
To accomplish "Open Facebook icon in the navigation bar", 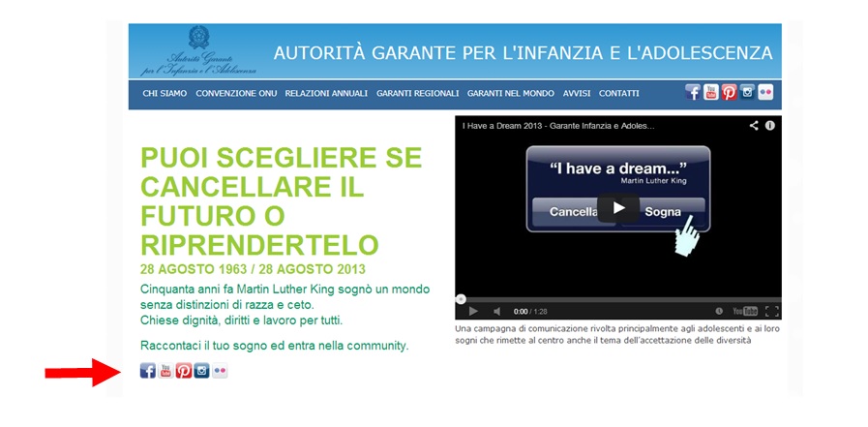I will coord(693,93).
